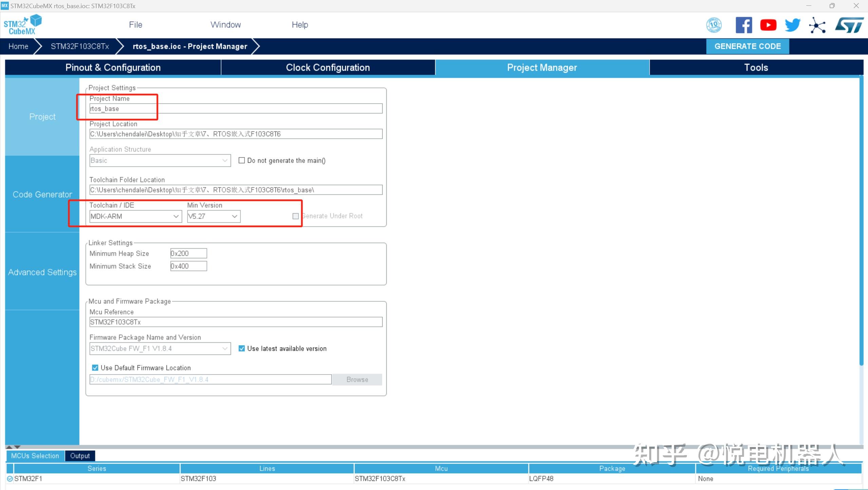Click the right-side vertical scrollbar
Image resolution: width=868 pixels, height=490 pixels.
click(861, 220)
